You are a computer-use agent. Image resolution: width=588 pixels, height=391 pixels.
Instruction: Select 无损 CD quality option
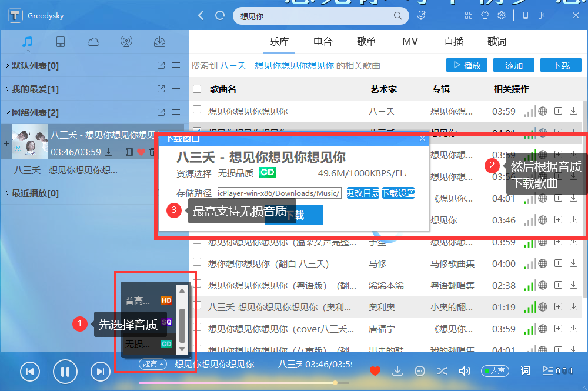click(149, 344)
